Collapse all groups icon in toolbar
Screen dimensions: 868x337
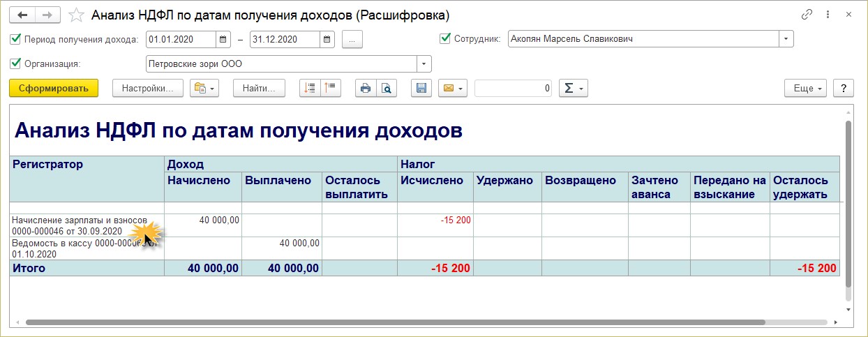pyautogui.click(x=330, y=89)
